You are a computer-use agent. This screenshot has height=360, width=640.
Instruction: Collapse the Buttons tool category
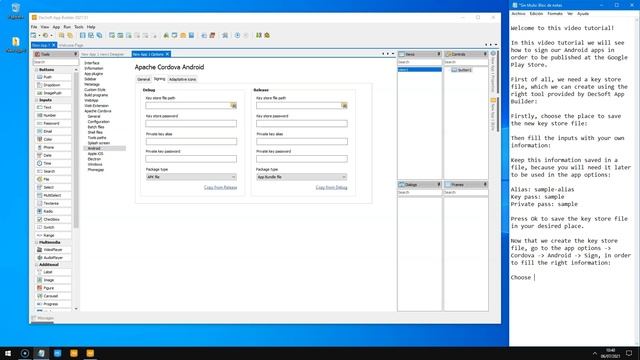[x=36, y=70]
